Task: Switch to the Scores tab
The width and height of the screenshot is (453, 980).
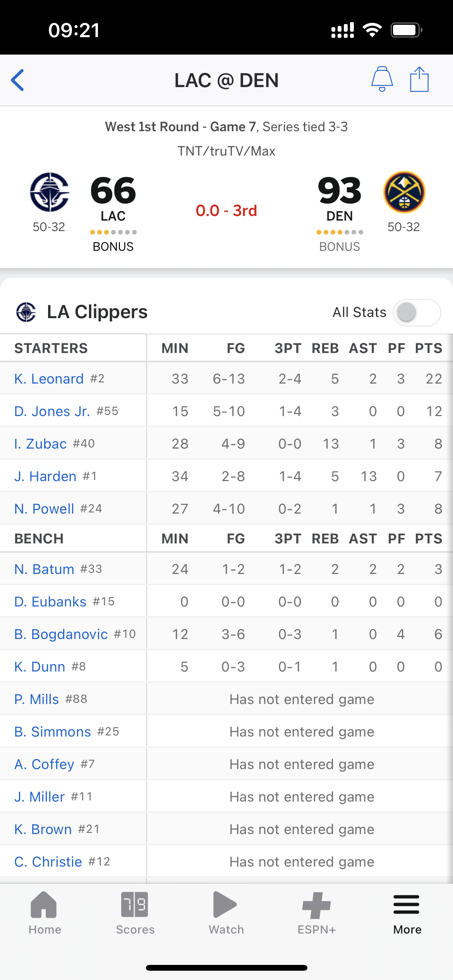Action: click(x=135, y=913)
